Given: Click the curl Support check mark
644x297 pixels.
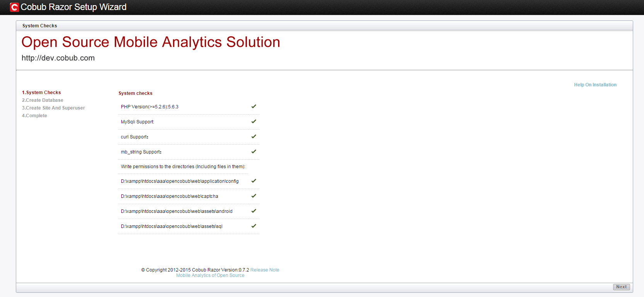Looking at the screenshot, I should coord(254,137).
